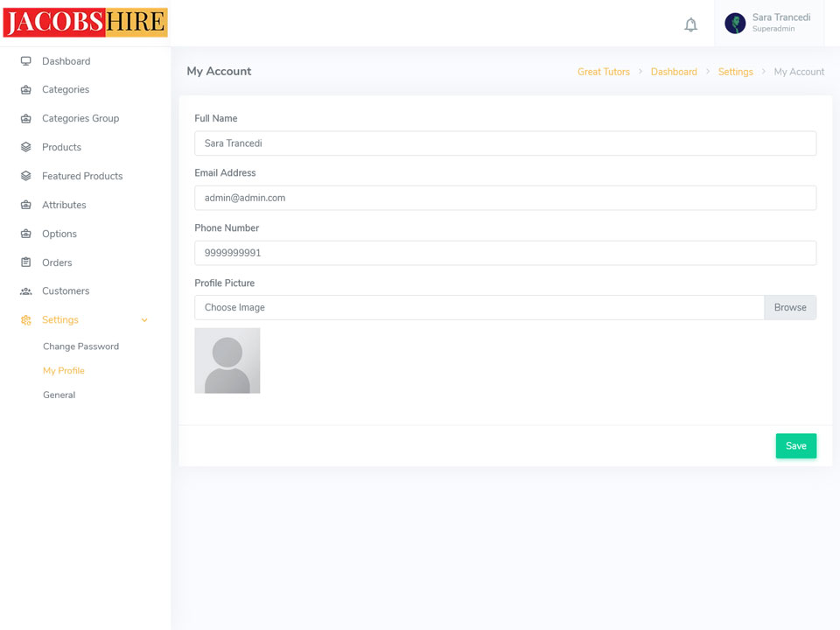840x630 pixels.
Task: Select General under Settings
Action: (59, 395)
